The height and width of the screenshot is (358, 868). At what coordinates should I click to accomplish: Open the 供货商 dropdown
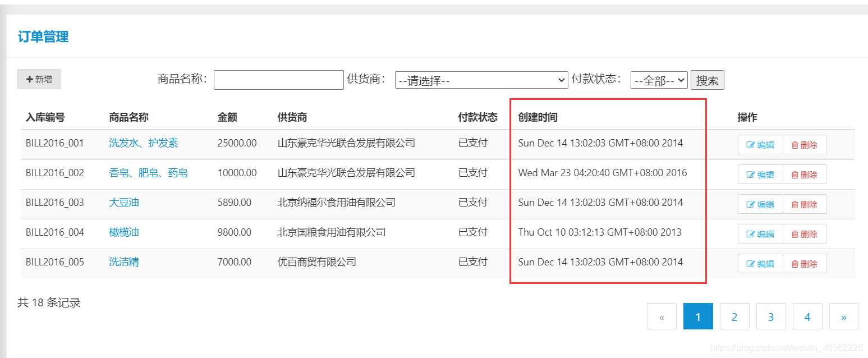coord(482,80)
